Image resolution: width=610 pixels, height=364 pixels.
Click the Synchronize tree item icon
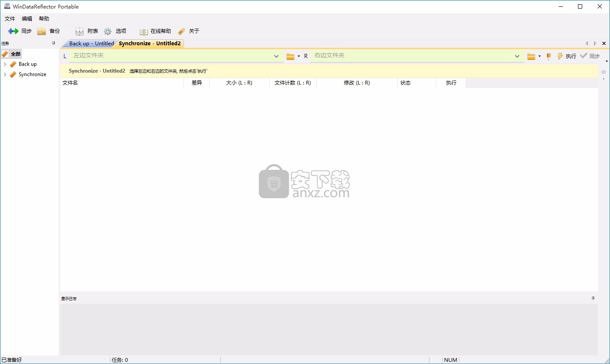pos(13,74)
